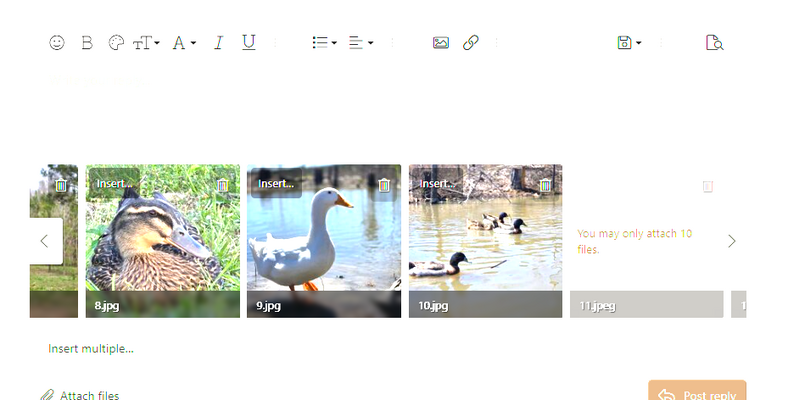Expand the font family dropdown
The height and width of the screenshot is (400, 788).
coord(184,43)
